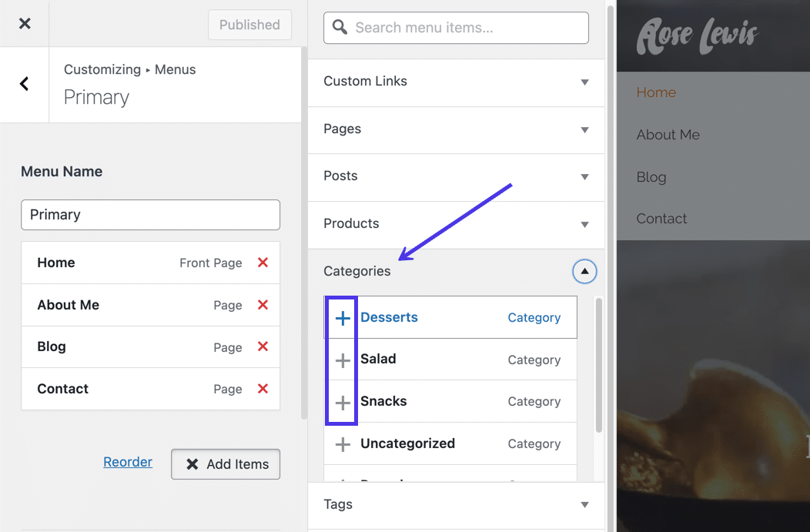Remove the Blog menu item
810x532 pixels.
[x=262, y=346]
